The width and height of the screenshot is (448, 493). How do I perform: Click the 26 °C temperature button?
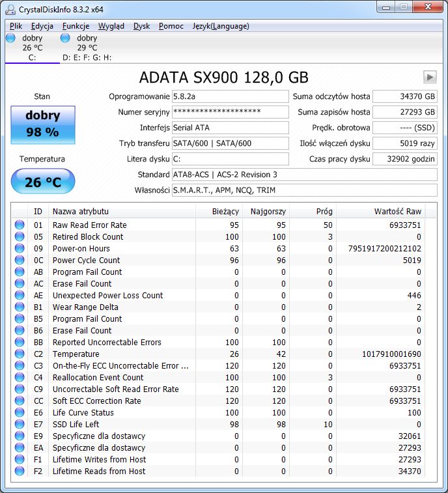tap(43, 182)
